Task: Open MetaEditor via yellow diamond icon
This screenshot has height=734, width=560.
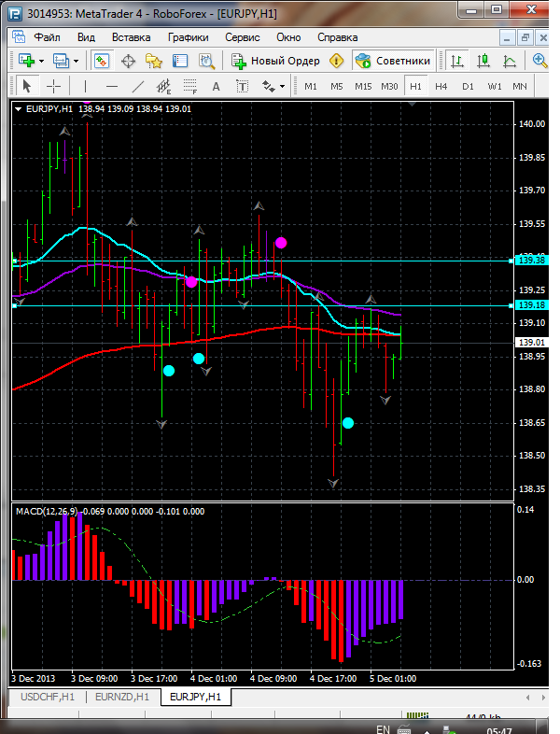Action: point(336,61)
